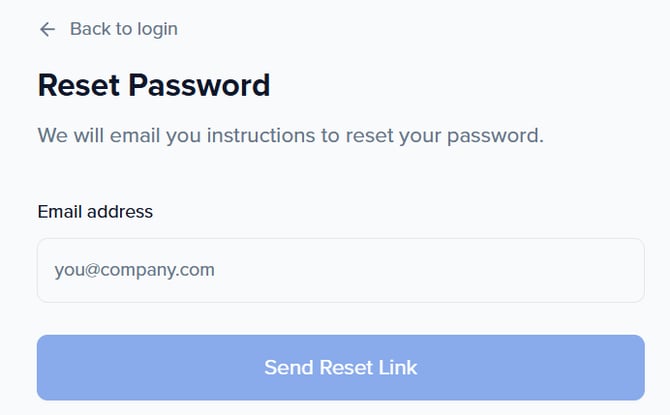Click the Reset Password heading
This screenshot has height=415, width=670.
[x=154, y=85]
